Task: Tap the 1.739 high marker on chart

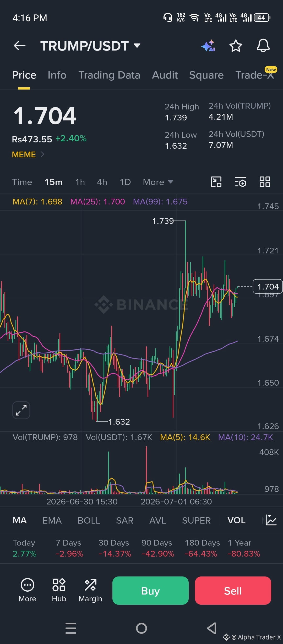Action: (x=163, y=221)
